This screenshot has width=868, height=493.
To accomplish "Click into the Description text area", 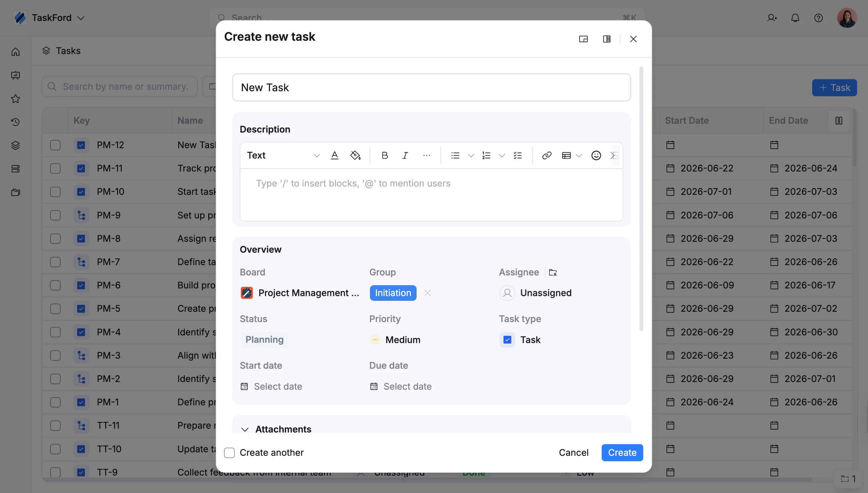I will point(431,195).
